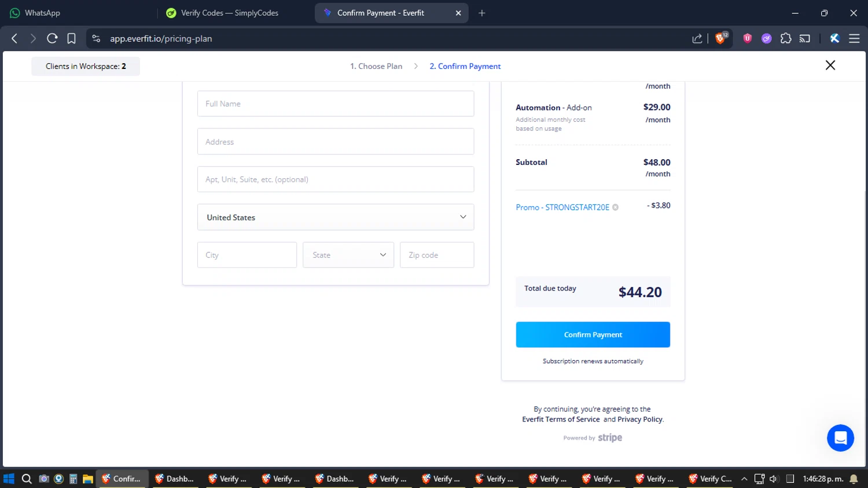Open the pink shield extension icon

748,38
